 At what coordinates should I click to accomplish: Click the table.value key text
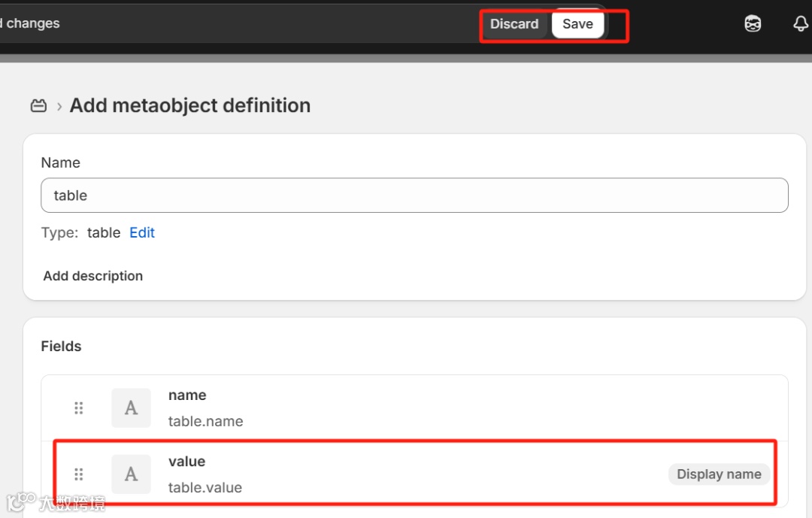click(x=205, y=488)
